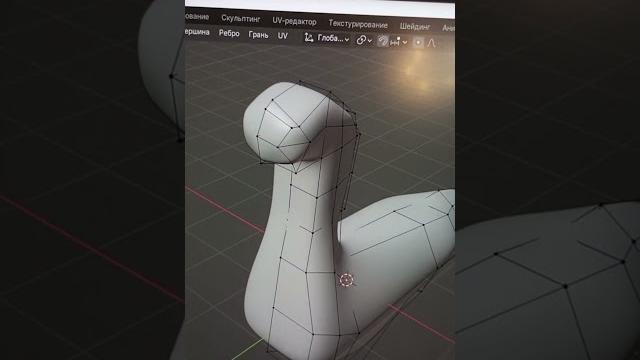The height and width of the screenshot is (360, 640).
Task: Open the Ребро mesh menu
Action: pyautogui.click(x=229, y=33)
